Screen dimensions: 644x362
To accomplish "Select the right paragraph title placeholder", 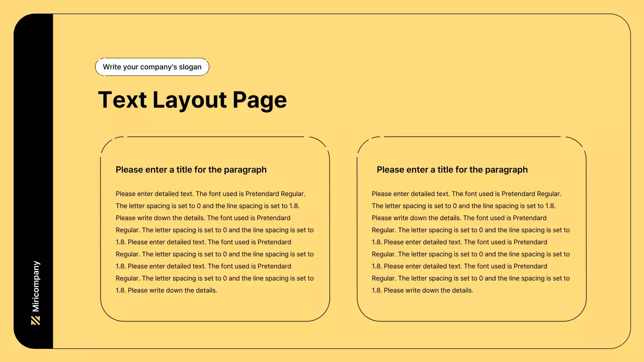I will 452,169.
